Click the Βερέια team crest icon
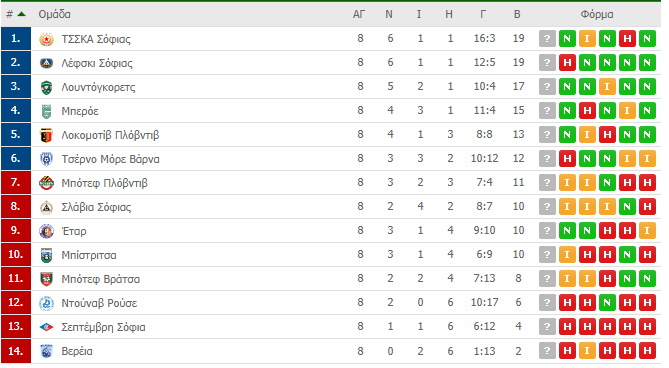Image resolution: width=669 pixels, height=368 pixels. pyautogui.click(x=46, y=351)
